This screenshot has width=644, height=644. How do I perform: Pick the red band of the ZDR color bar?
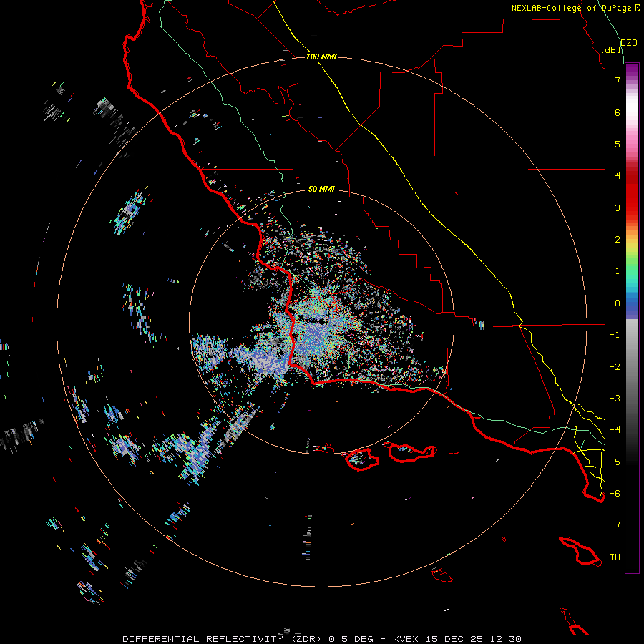pos(632,193)
